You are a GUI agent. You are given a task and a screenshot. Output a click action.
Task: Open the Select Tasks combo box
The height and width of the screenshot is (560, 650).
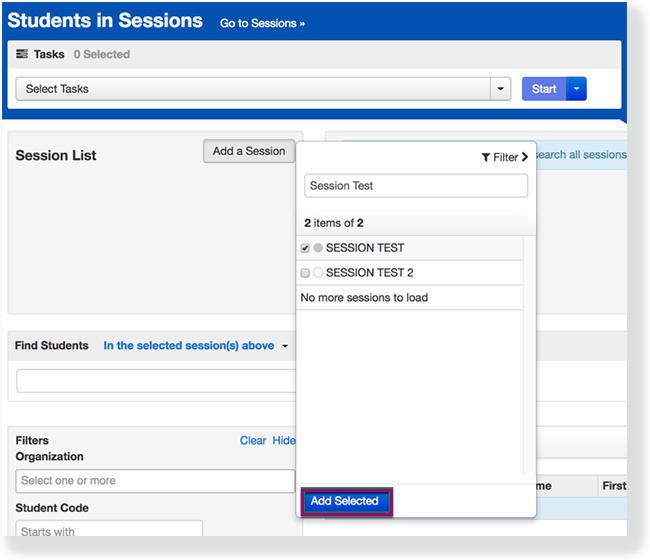pos(263,89)
